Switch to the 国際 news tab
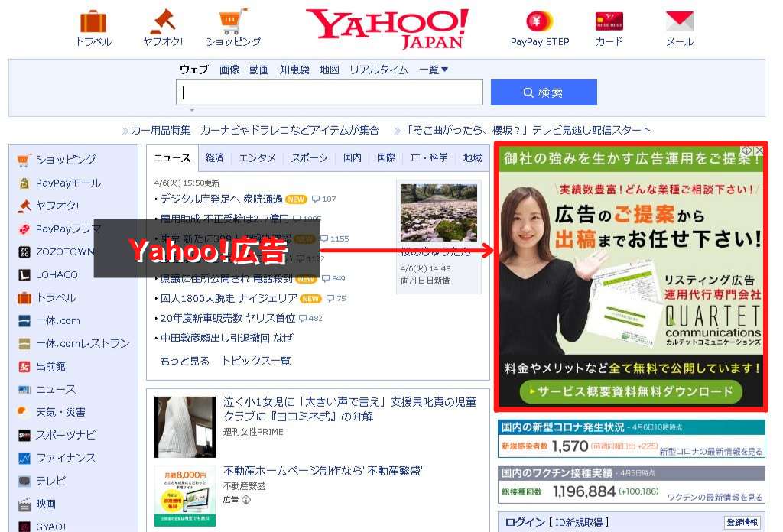783x532 pixels. (x=386, y=157)
